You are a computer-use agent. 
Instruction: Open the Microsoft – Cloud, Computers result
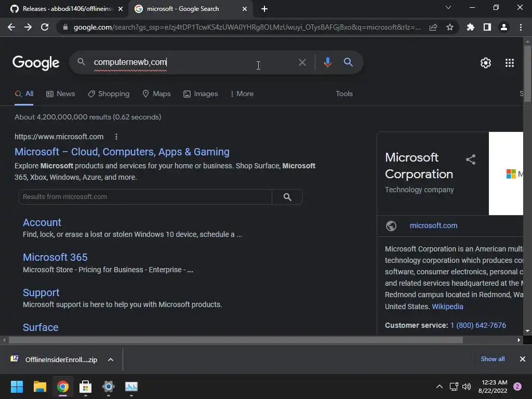point(122,152)
